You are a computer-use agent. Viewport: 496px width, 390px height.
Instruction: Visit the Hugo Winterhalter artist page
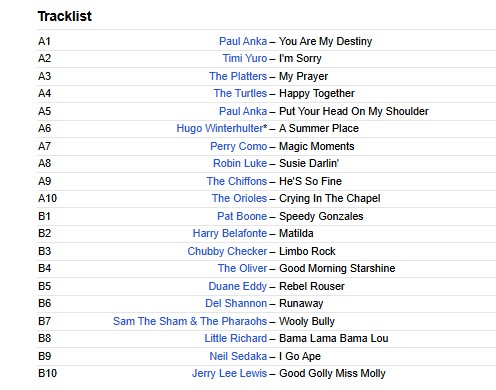click(222, 128)
